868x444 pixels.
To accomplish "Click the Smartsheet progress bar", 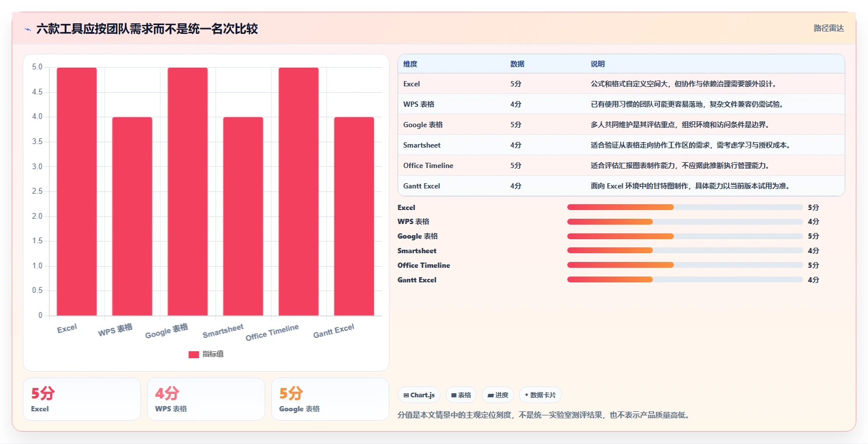I will point(685,251).
